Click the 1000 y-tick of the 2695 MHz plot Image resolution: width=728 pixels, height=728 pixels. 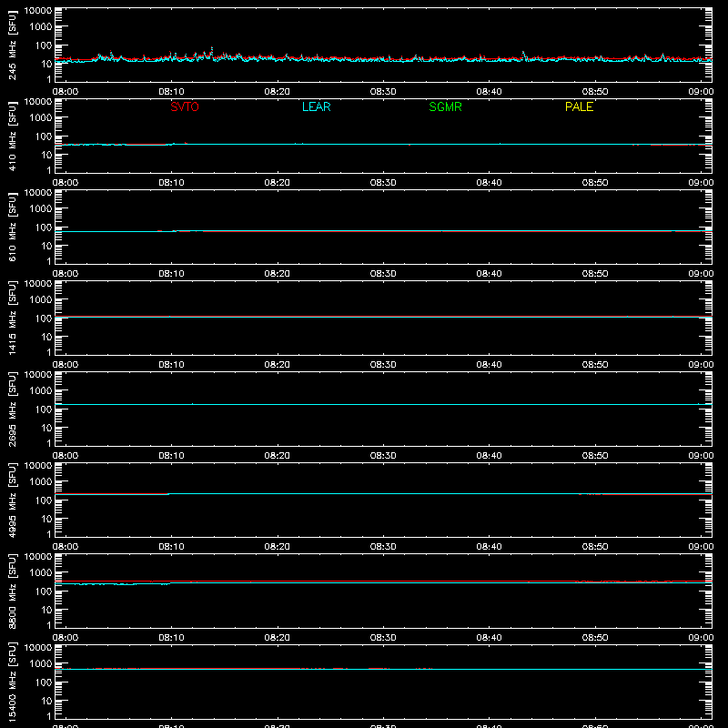click(x=41, y=391)
